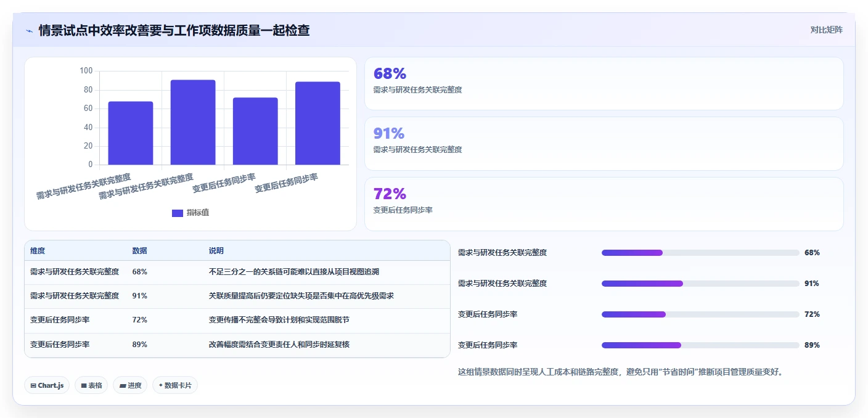Click the 指标值 legend label
The image size is (868, 418).
click(198, 213)
